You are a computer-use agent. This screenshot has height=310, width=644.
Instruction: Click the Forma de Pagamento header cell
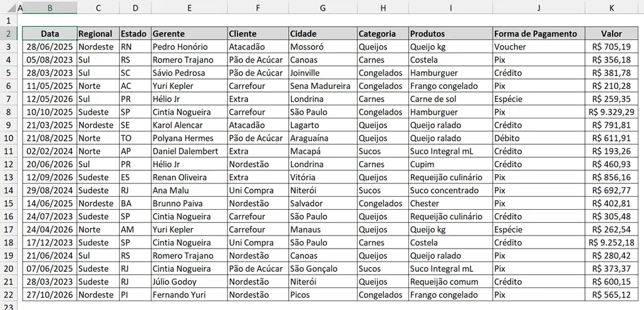coord(539,34)
